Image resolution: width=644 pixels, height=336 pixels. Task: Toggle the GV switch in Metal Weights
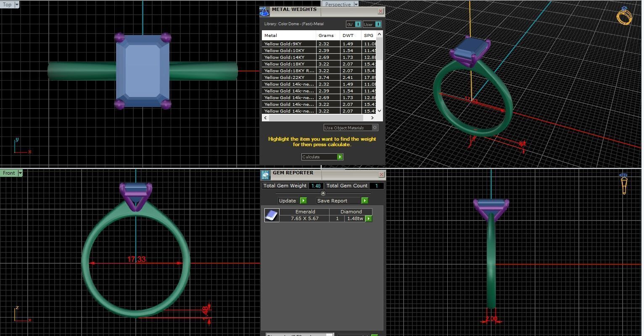pos(354,24)
